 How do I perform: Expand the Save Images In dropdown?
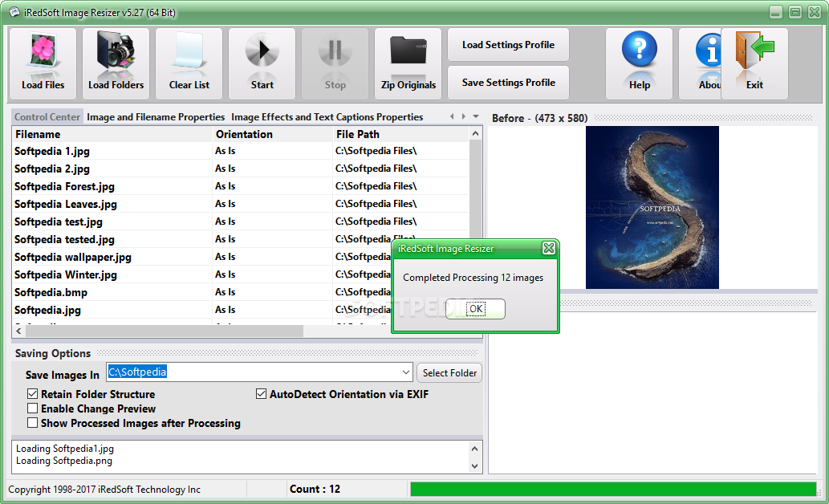pos(406,372)
